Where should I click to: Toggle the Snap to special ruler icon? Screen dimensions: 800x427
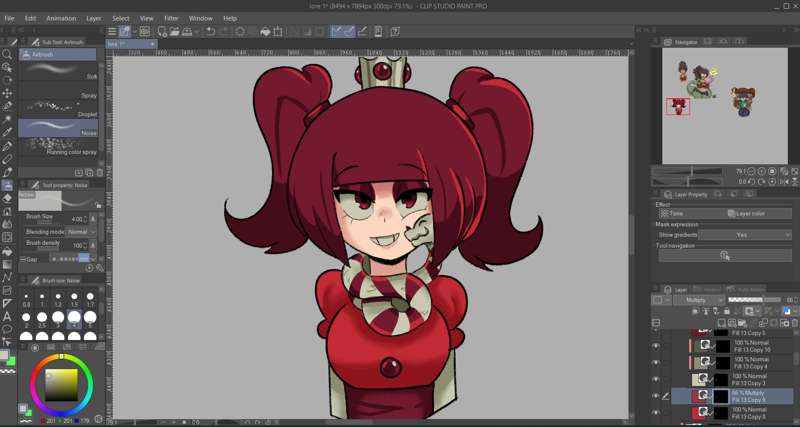point(349,32)
